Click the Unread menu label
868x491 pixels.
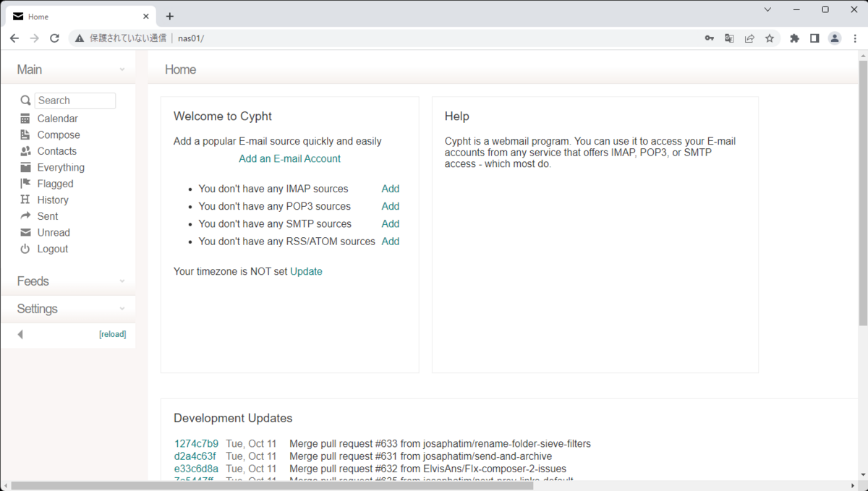[54, 232]
